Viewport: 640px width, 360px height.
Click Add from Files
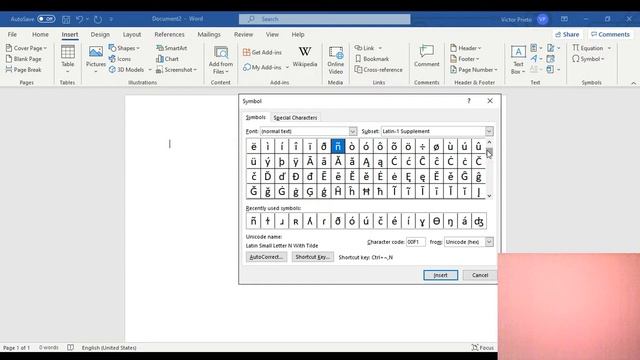tap(221, 60)
